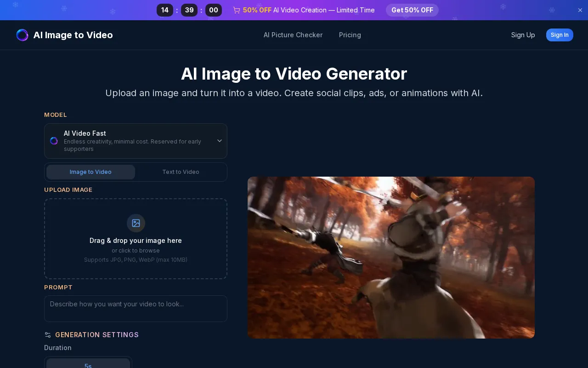Click the AI Video Fast model icon
Image resolution: width=588 pixels, height=368 pixels.
click(x=54, y=141)
